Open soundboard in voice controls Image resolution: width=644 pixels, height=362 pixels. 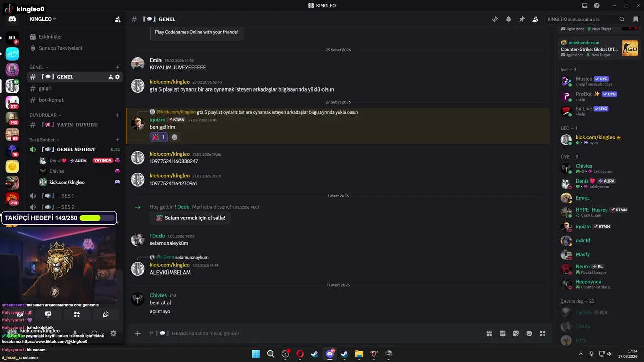(106, 314)
